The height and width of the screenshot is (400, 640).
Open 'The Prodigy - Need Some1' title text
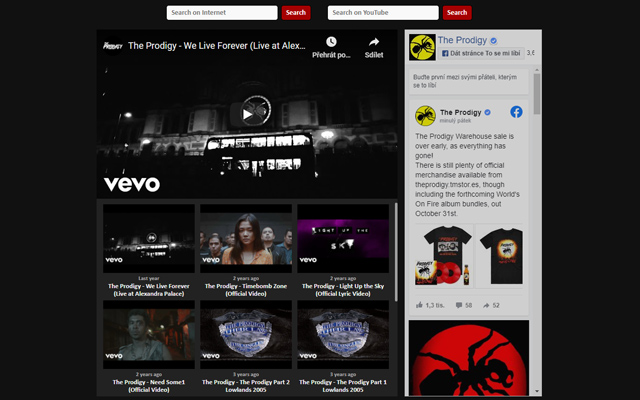tap(149, 382)
